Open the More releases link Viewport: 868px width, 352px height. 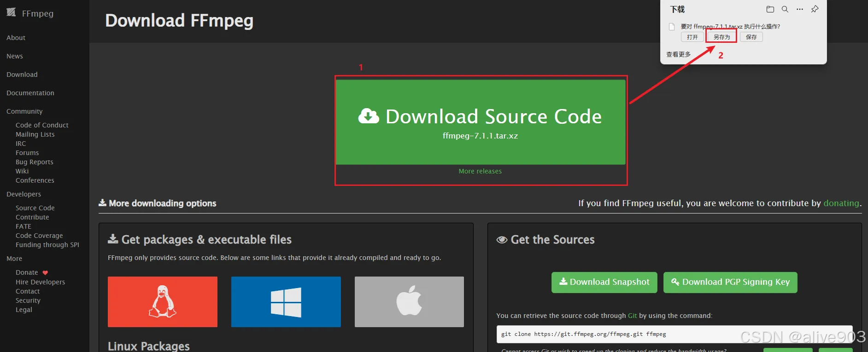pos(480,171)
